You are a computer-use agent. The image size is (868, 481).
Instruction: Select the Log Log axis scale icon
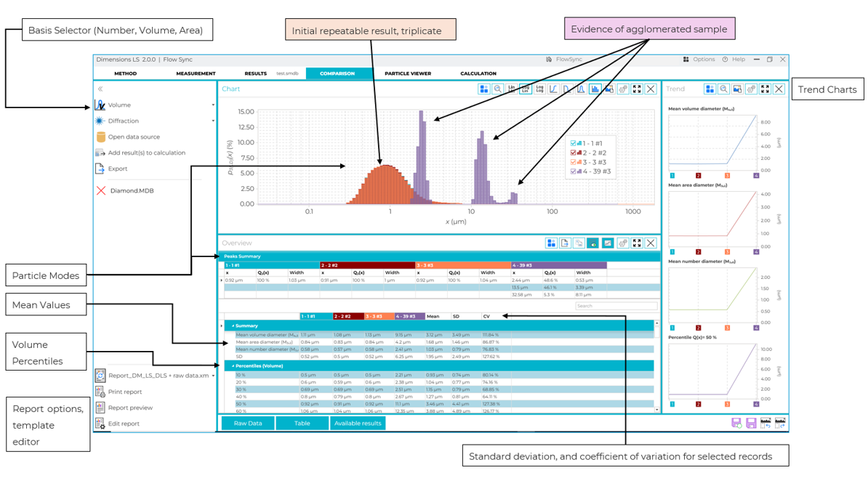point(539,89)
